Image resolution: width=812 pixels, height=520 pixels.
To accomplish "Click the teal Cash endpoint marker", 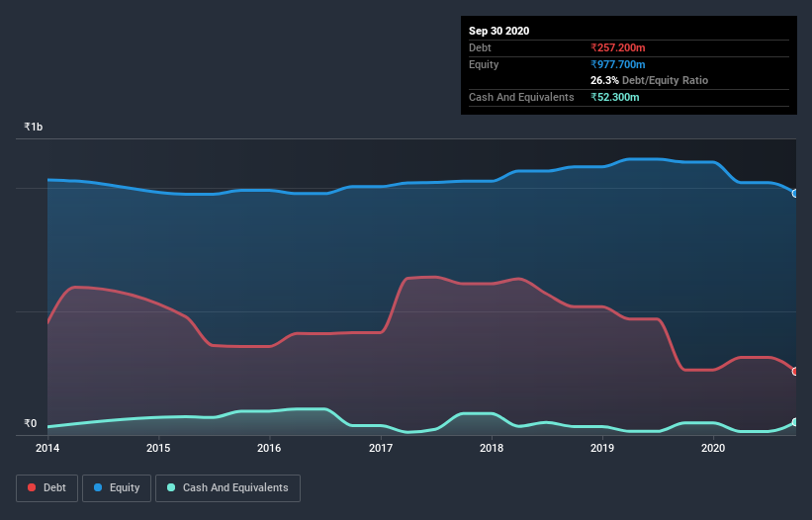I will click(795, 422).
